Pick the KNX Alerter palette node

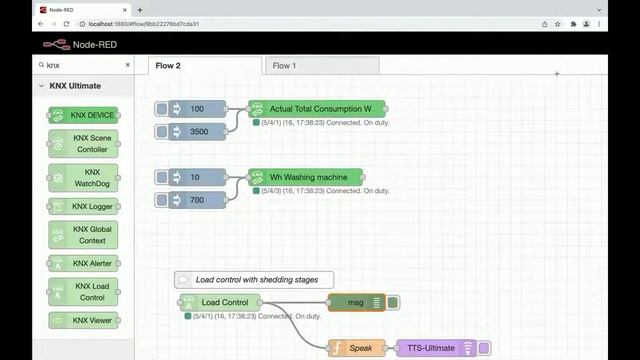[83, 263]
